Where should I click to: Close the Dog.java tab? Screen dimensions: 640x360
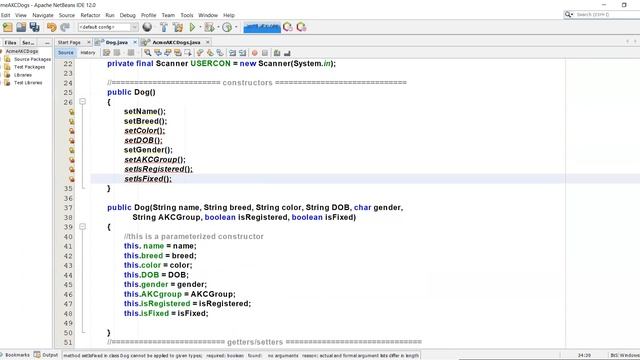point(135,42)
